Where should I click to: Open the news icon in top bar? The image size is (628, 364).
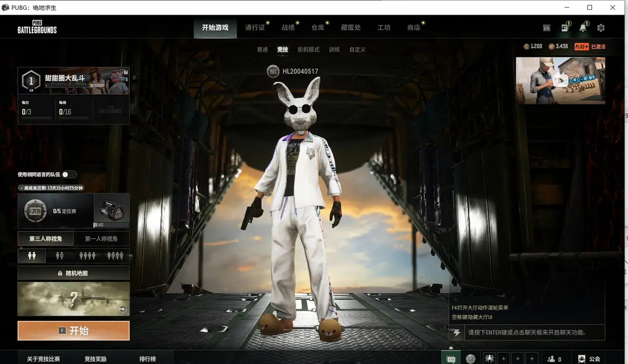(565, 28)
